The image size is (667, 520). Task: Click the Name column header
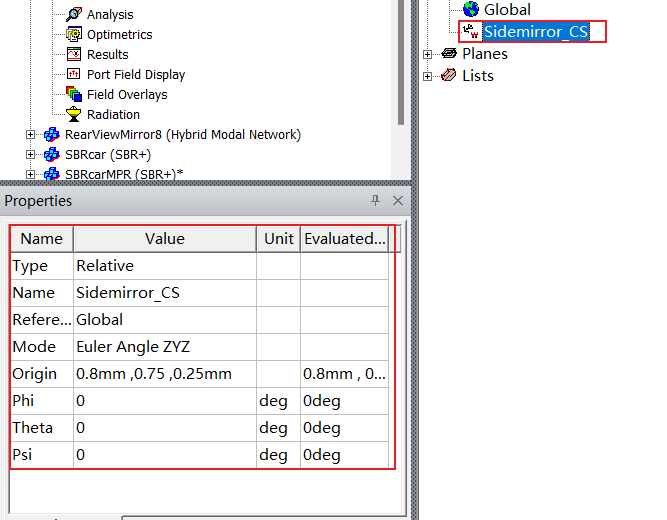point(42,239)
